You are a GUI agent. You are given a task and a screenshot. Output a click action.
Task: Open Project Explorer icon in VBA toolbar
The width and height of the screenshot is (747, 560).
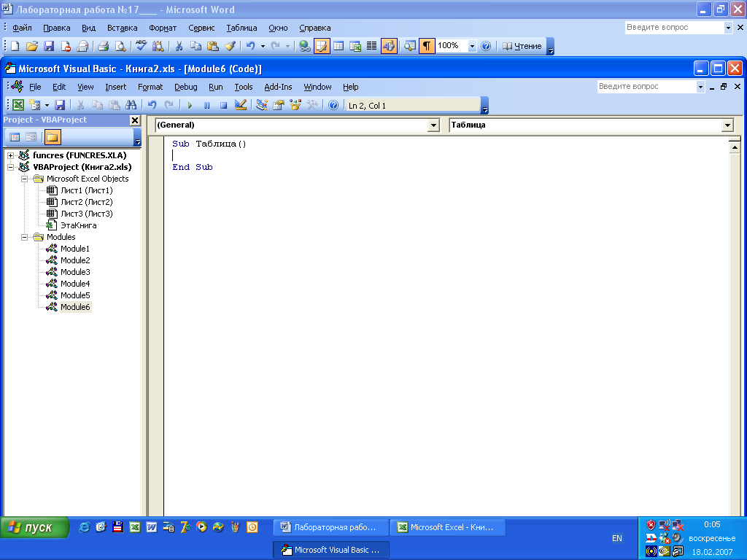point(262,105)
